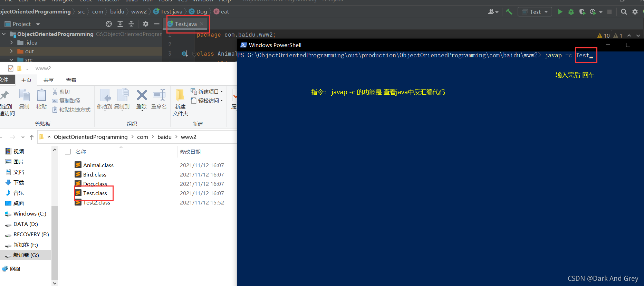Open Network in Explorer sidebar
The image size is (644, 286).
coord(11,269)
